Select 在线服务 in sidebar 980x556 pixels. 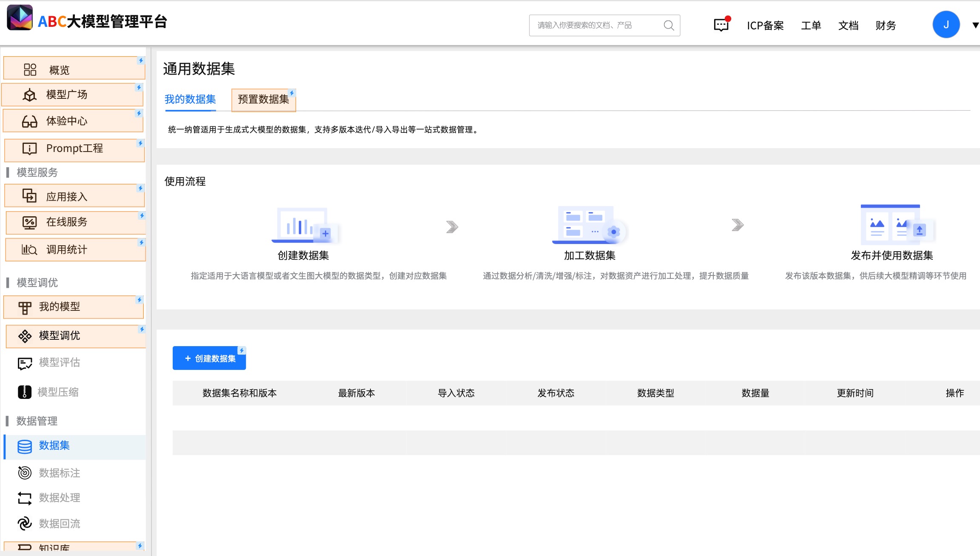pos(76,223)
